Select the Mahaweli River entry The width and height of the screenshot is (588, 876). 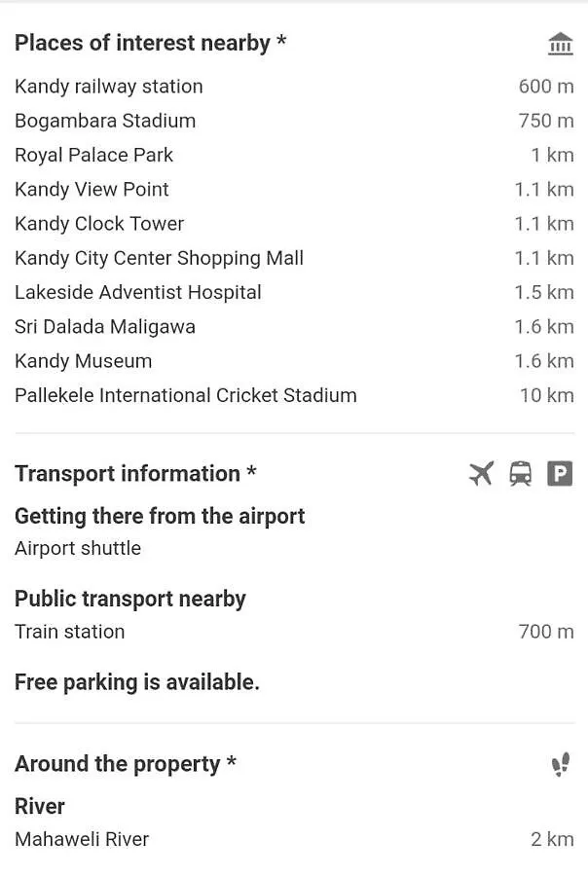coord(294,839)
